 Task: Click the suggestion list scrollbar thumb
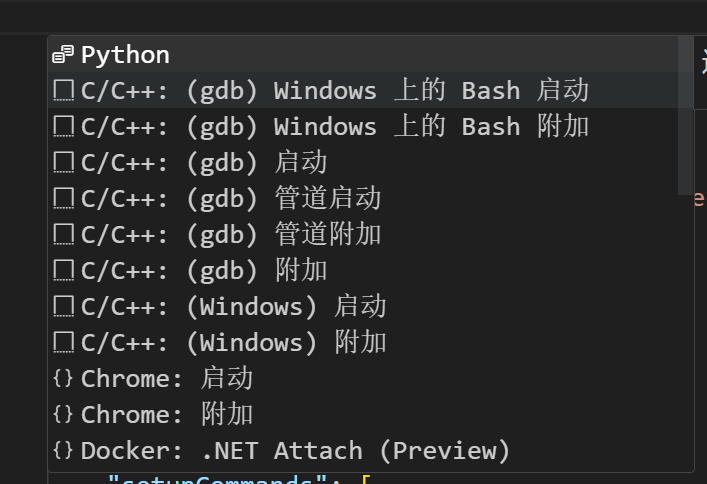pos(685,115)
